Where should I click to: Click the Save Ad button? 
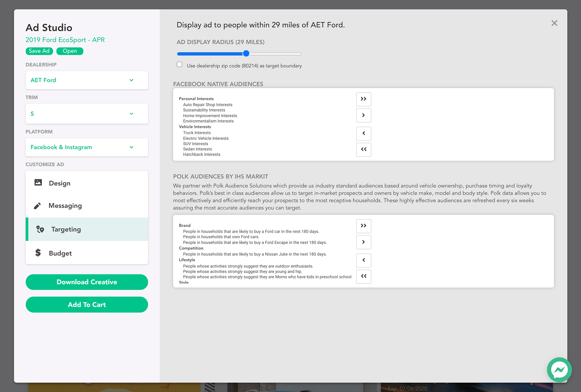tap(39, 51)
